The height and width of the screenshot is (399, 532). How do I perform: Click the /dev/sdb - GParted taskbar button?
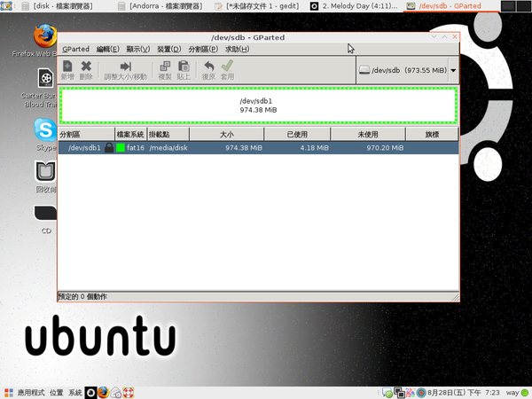click(450, 6)
